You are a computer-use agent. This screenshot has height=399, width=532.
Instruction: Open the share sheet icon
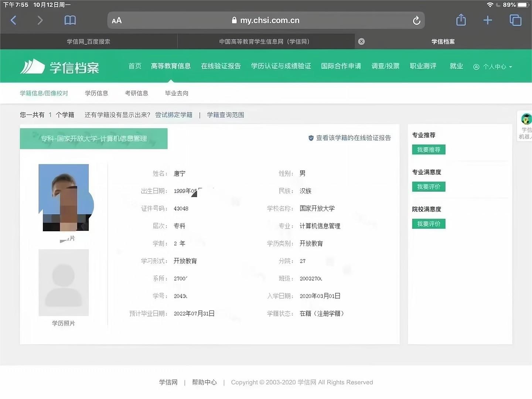coord(461,20)
